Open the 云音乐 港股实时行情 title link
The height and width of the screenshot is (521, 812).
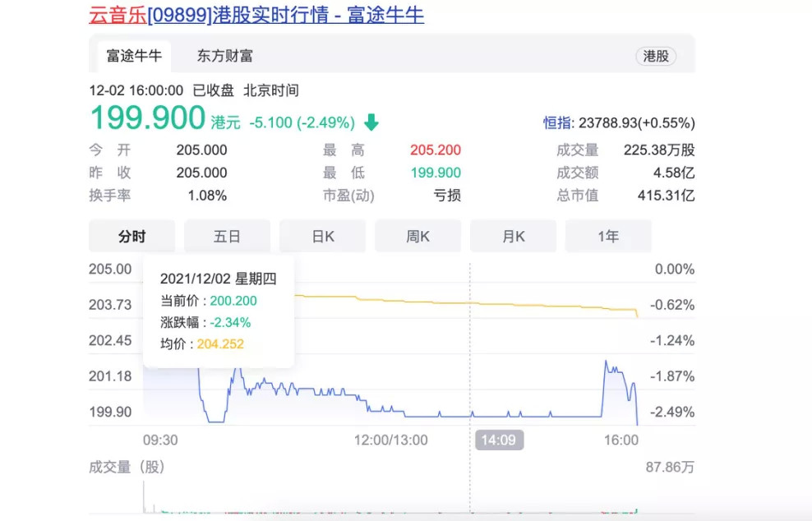click(x=256, y=15)
